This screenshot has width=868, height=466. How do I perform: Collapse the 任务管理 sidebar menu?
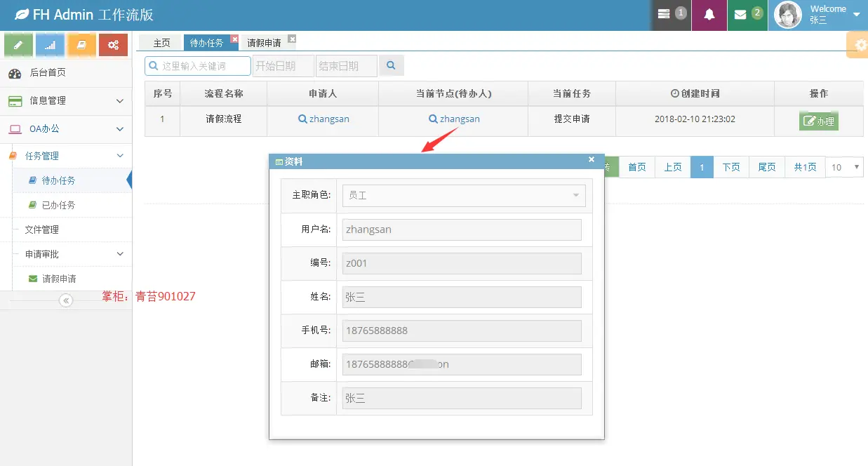[66, 156]
